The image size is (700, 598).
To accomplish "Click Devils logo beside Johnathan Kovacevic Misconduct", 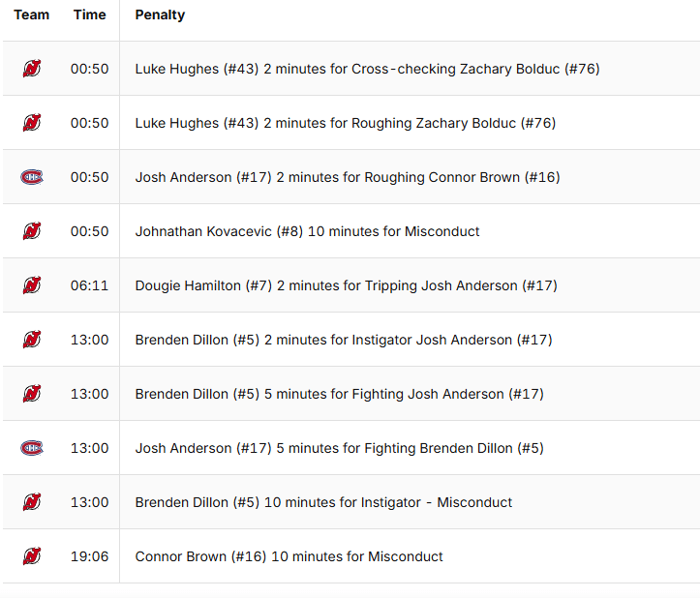I will (32, 231).
